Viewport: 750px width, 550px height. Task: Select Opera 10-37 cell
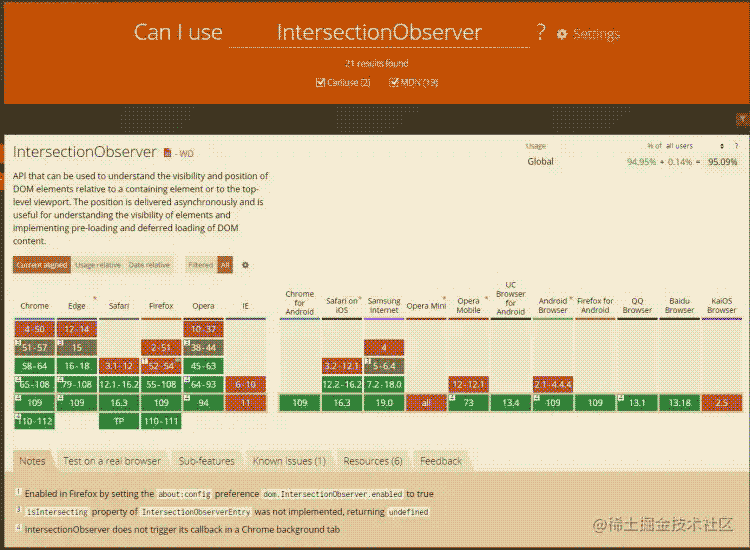[x=203, y=329]
